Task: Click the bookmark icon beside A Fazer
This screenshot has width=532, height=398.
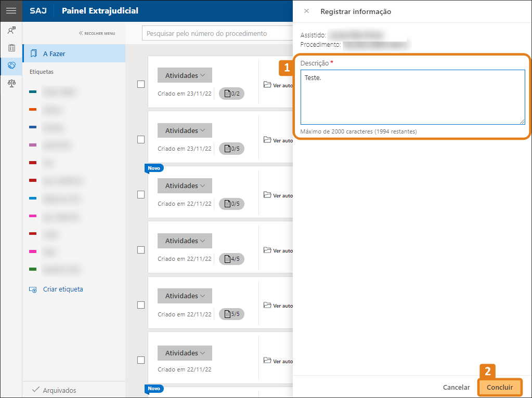Action: pos(34,54)
